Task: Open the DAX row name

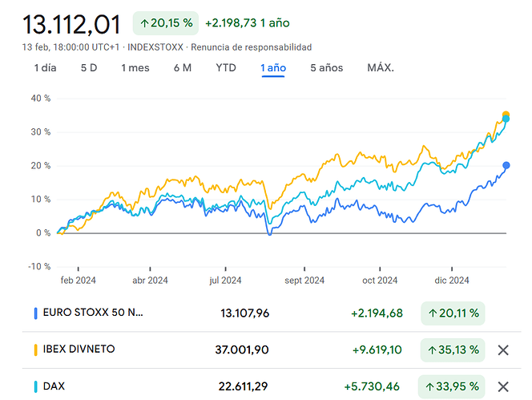Action: (x=54, y=386)
